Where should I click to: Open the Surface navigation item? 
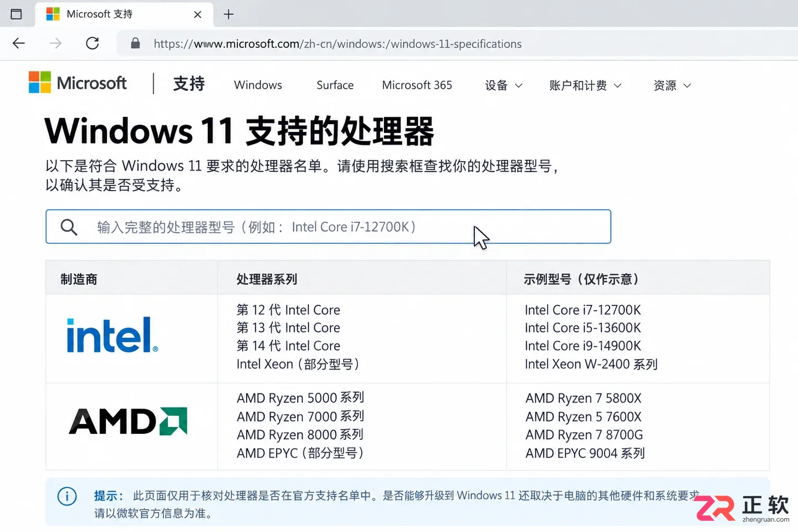pyautogui.click(x=335, y=85)
